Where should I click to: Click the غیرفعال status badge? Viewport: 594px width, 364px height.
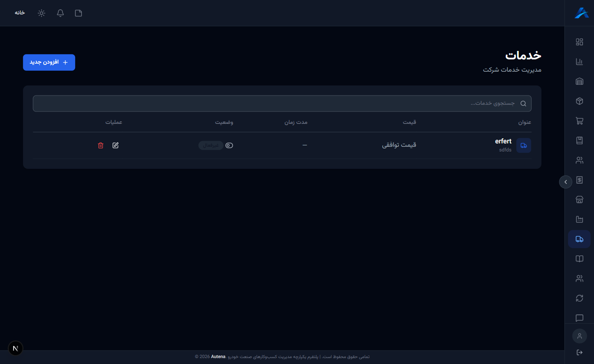point(211,145)
